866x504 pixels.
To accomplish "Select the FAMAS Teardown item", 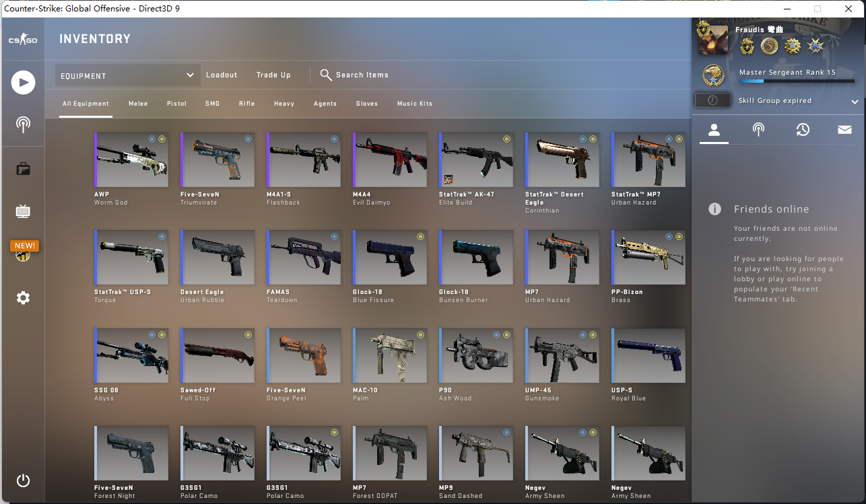I will [x=304, y=257].
